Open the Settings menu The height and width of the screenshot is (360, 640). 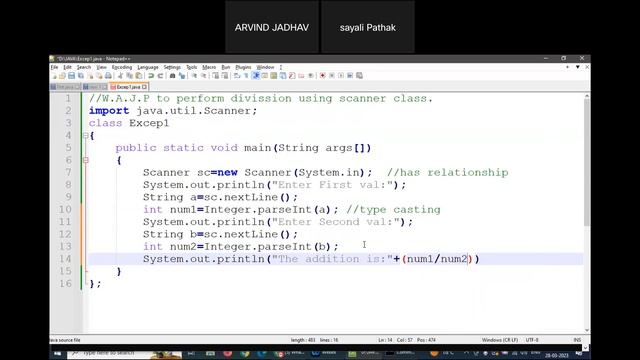point(172,67)
